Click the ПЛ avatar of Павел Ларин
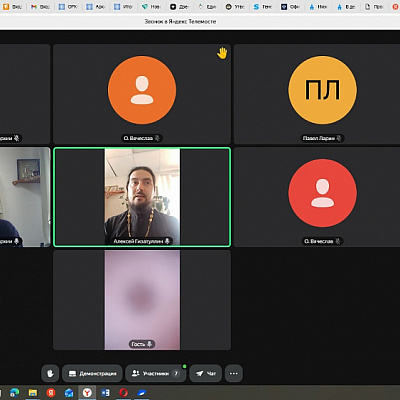The width and height of the screenshot is (400, 400). 322,90
